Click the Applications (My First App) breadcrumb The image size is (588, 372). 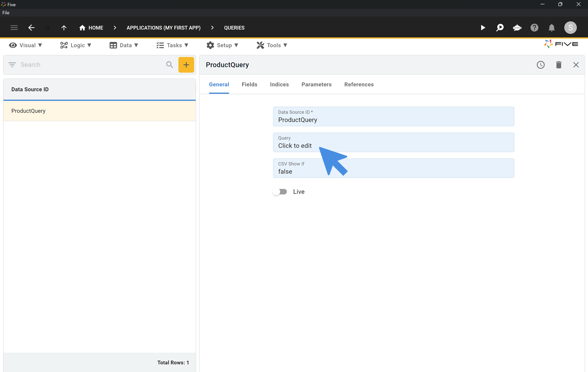(164, 28)
